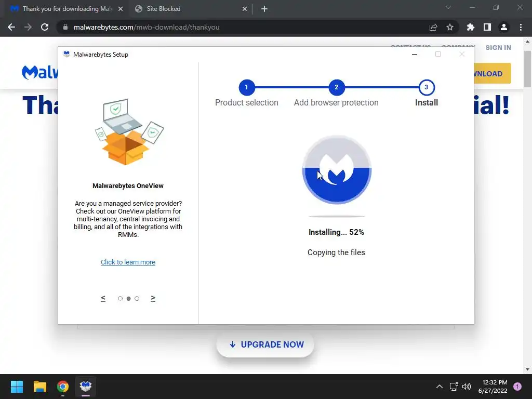
Task: Open the Chrome three-dot menu
Action: click(521, 27)
